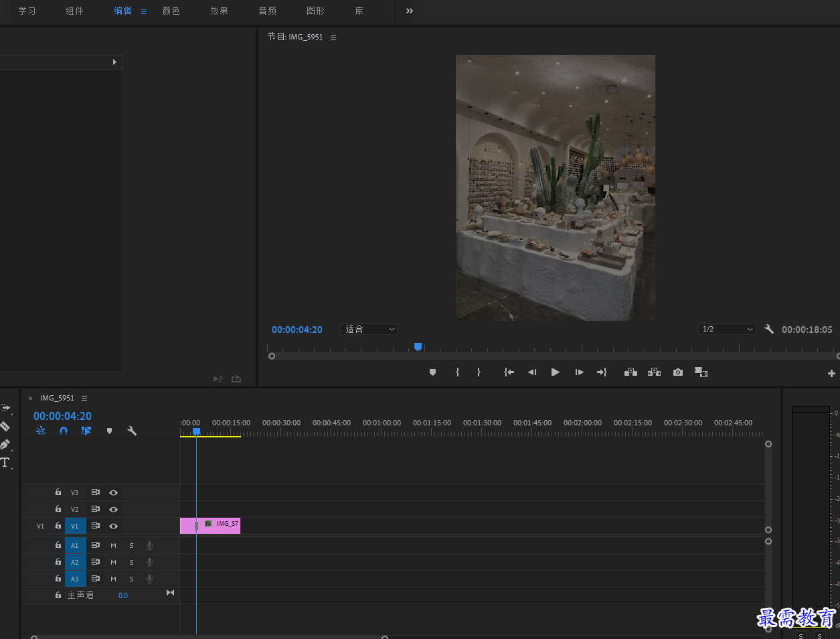Screen dimensions: 840x639
Task: Toggle lock on V3 track
Action: point(58,492)
